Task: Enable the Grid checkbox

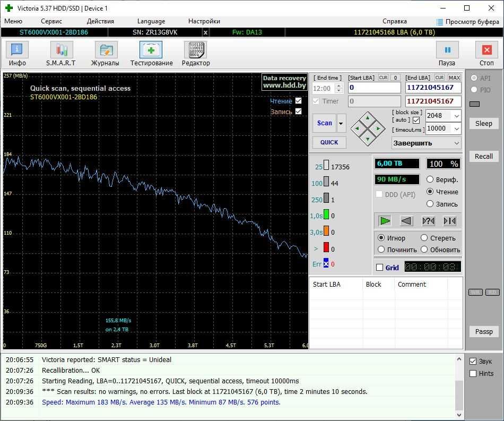Action: 380,268
